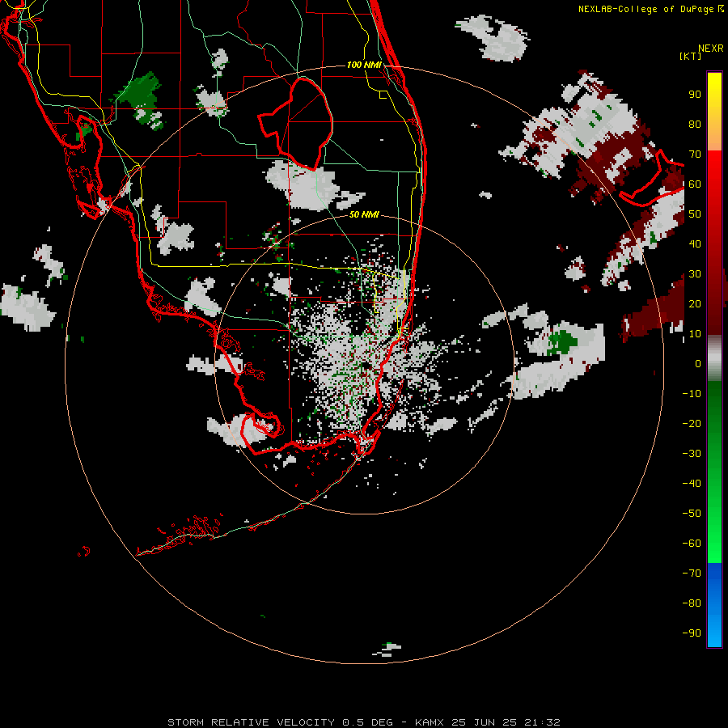Click the -60 value on the velocity scale
This screenshot has width=728, height=728.
692,544
